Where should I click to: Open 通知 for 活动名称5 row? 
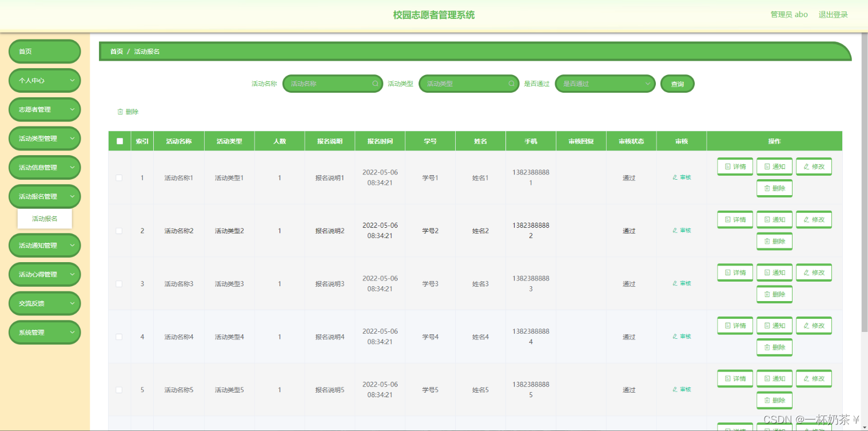coord(775,378)
